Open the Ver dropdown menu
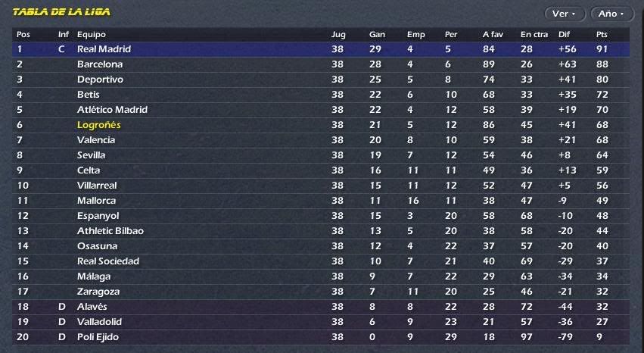 pyautogui.click(x=565, y=14)
